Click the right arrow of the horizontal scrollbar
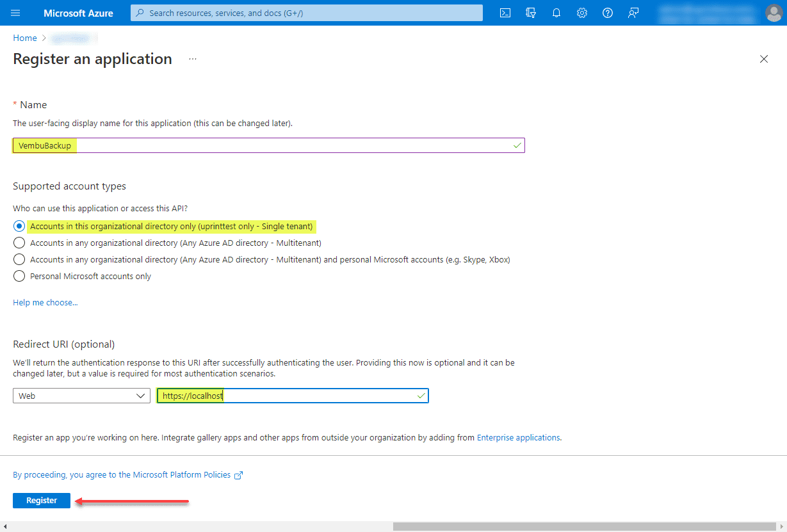This screenshot has width=787, height=532. coord(782,526)
